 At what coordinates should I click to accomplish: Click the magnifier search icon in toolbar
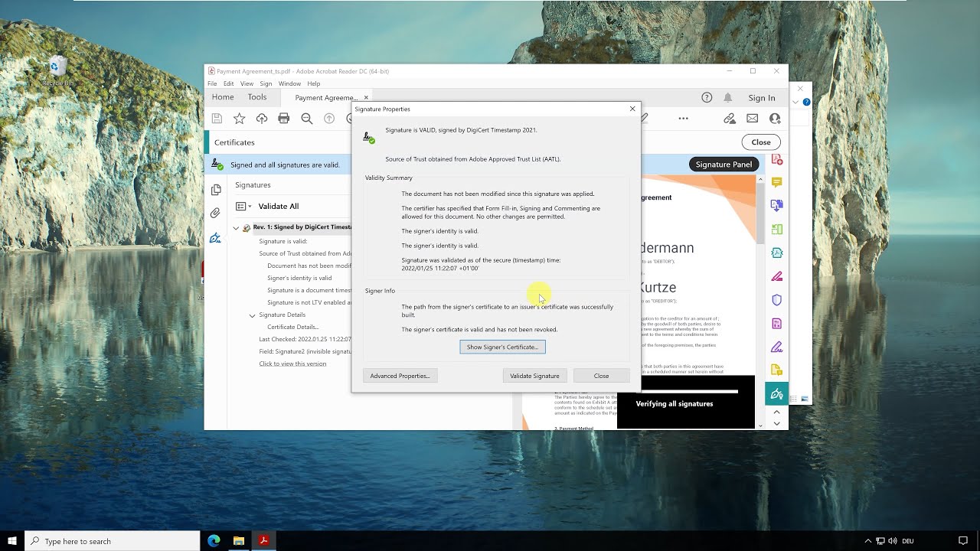(307, 119)
